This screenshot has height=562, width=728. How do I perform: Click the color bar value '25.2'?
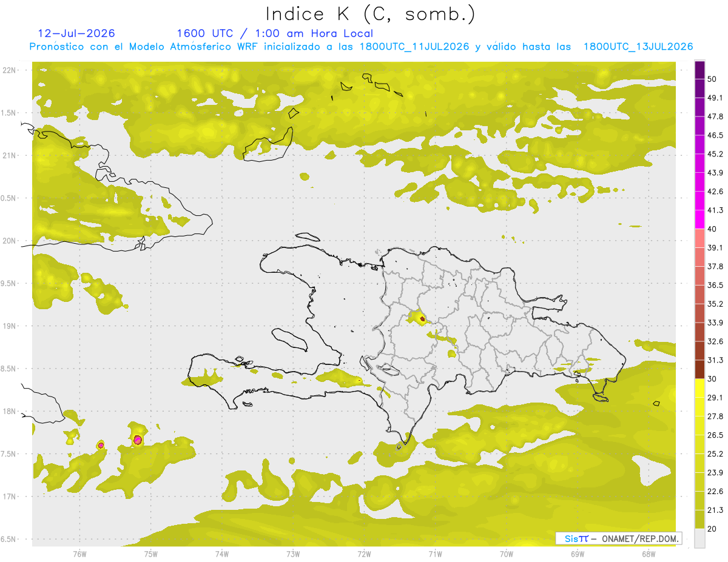(x=715, y=453)
